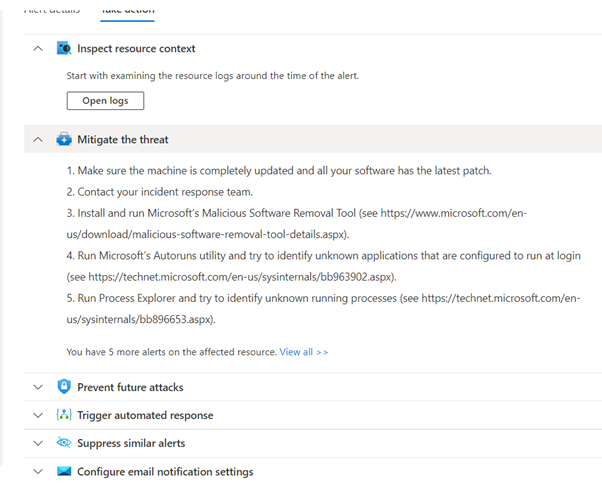Screen dimensions: 602x484
Task: Click the shield icon for Prevent future attacks
Action: pos(65,387)
